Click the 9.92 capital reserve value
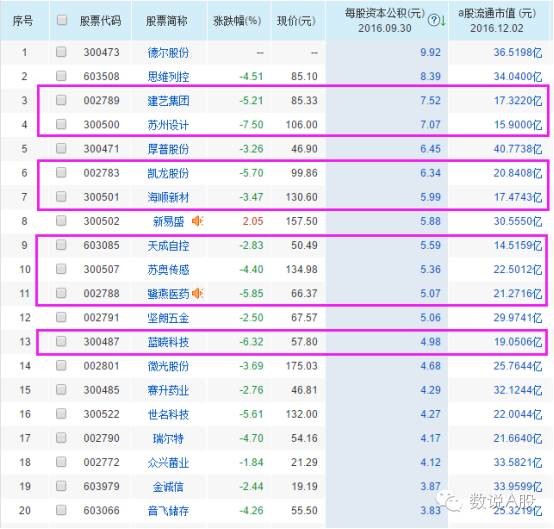 [430, 52]
